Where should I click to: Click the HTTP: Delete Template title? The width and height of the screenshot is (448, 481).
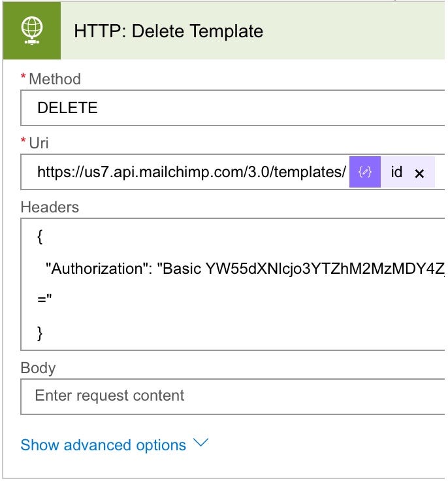pyautogui.click(x=168, y=31)
